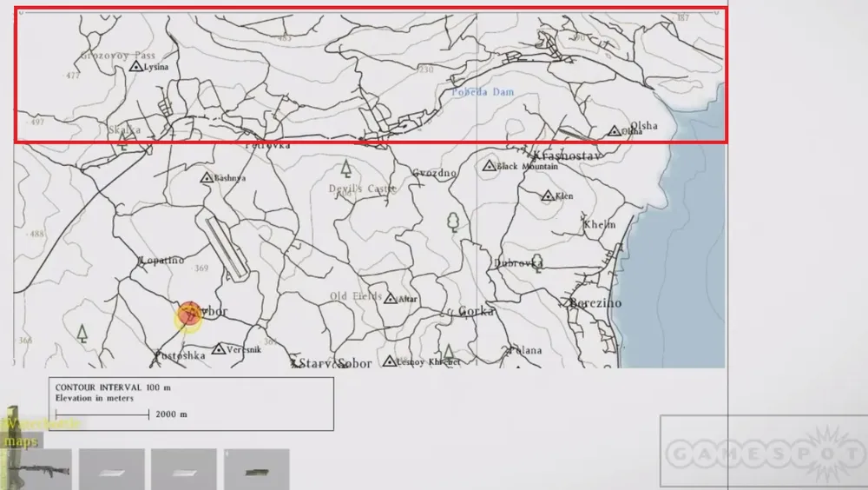Select the fourth inventory slot with dark item

(256, 469)
